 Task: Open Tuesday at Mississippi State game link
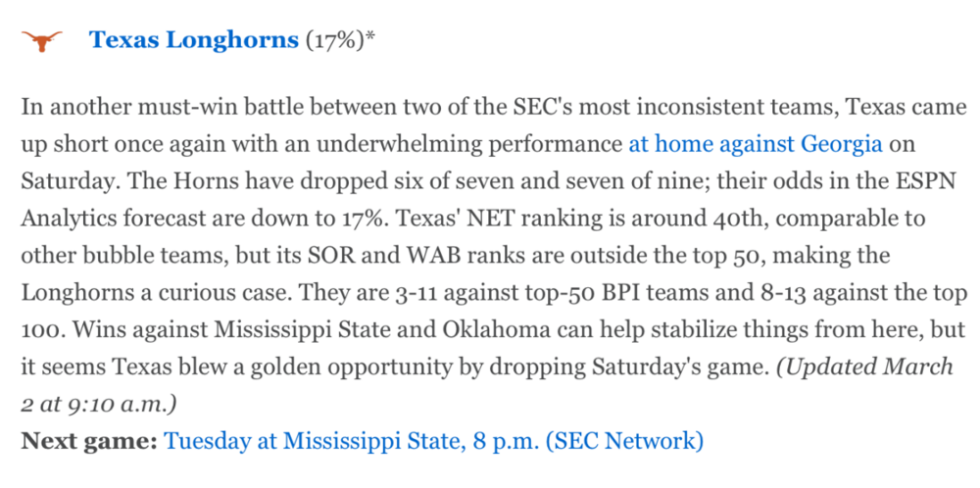pyautogui.click(x=433, y=441)
